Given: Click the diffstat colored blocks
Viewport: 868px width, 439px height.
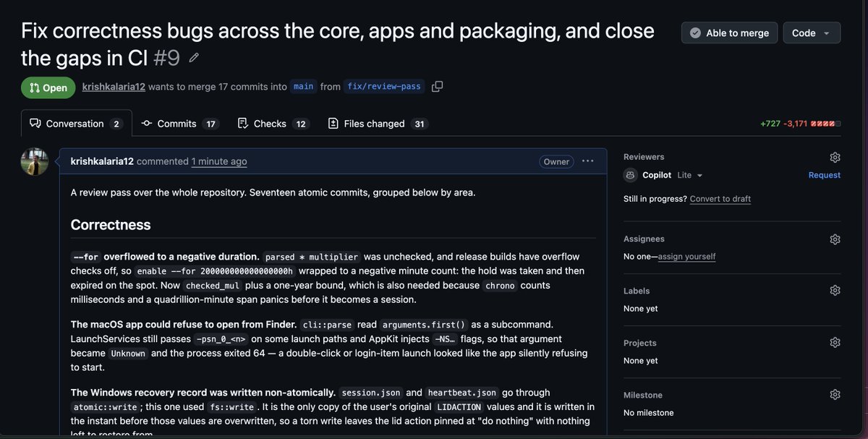Looking at the screenshot, I should click(825, 124).
